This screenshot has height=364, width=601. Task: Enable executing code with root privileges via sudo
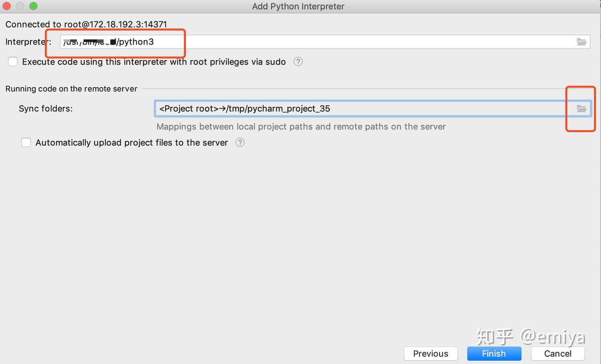click(13, 62)
